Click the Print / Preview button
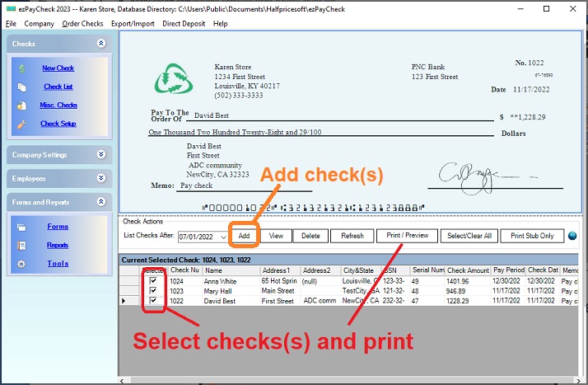 point(408,236)
